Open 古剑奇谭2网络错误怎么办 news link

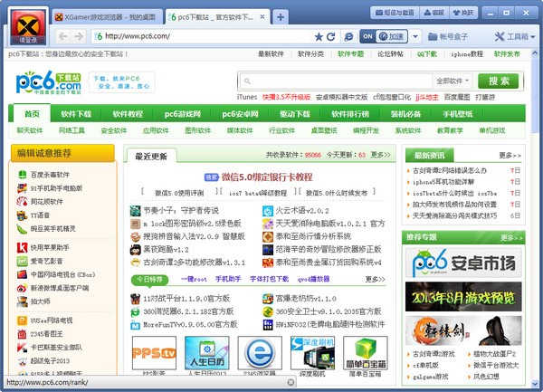[x=450, y=170]
